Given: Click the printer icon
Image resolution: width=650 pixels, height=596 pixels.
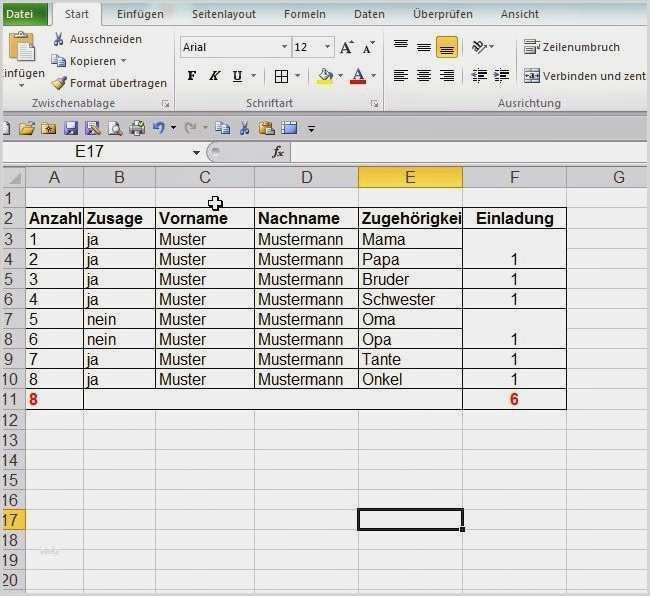Looking at the screenshot, I should 137,128.
